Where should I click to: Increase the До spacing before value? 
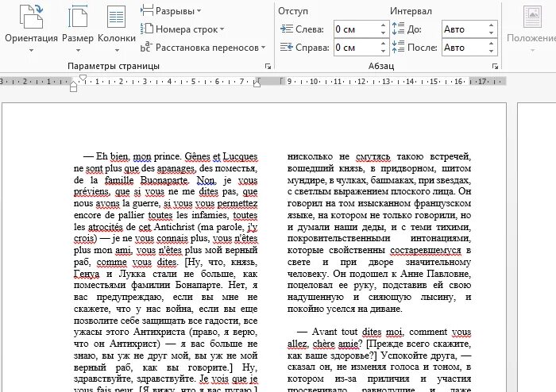pyautogui.click(x=491, y=25)
